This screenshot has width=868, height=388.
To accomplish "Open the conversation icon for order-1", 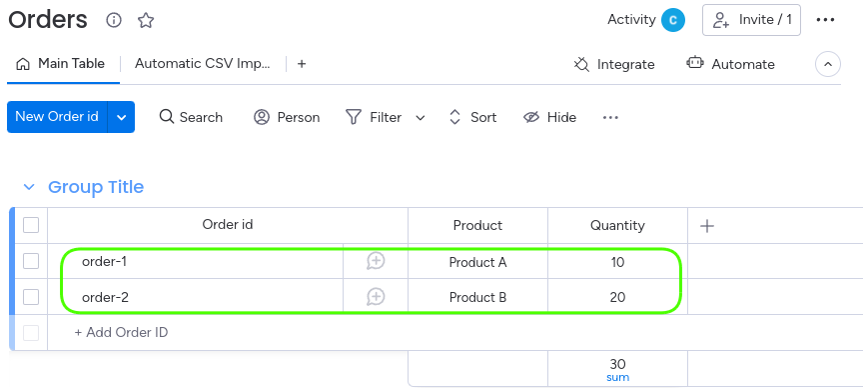I will pos(376,261).
